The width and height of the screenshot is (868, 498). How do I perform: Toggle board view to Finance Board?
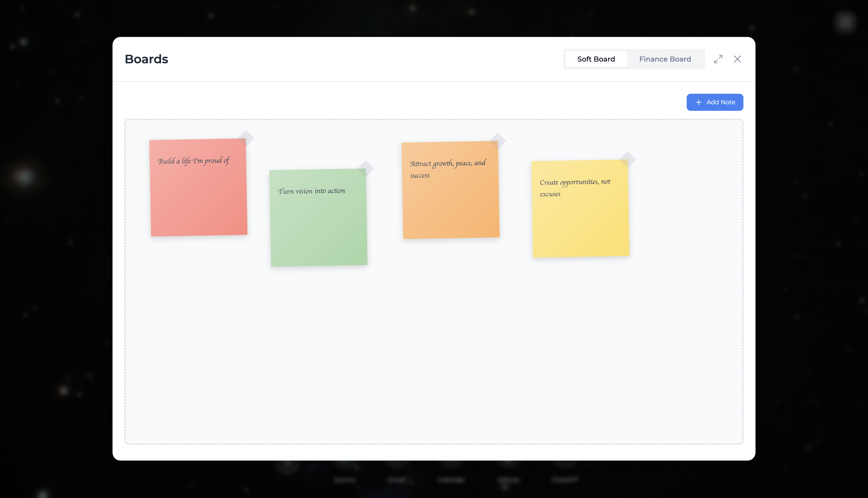pos(665,59)
